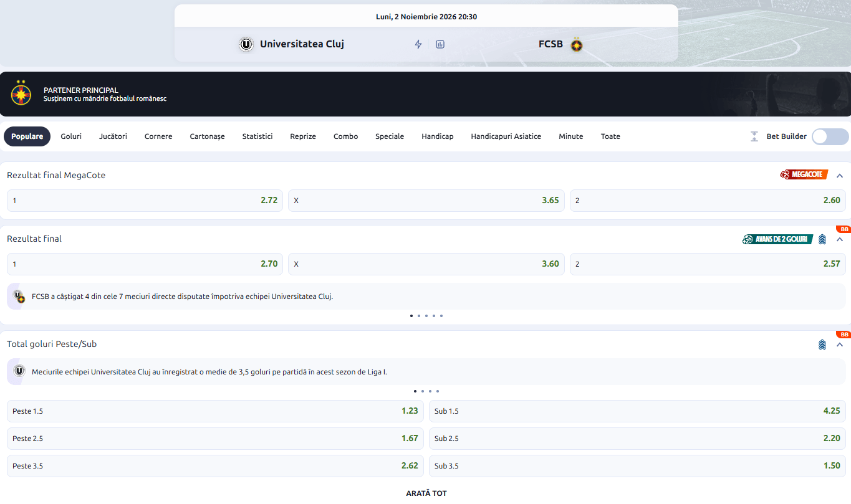851x504 pixels.
Task: Show all markets with the Toate tab
Action: click(610, 136)
